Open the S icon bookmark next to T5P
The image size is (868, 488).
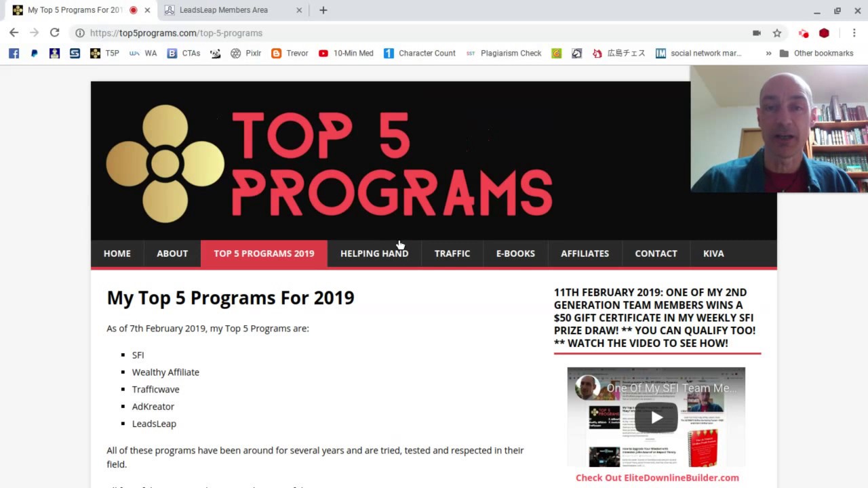(75, 53)
